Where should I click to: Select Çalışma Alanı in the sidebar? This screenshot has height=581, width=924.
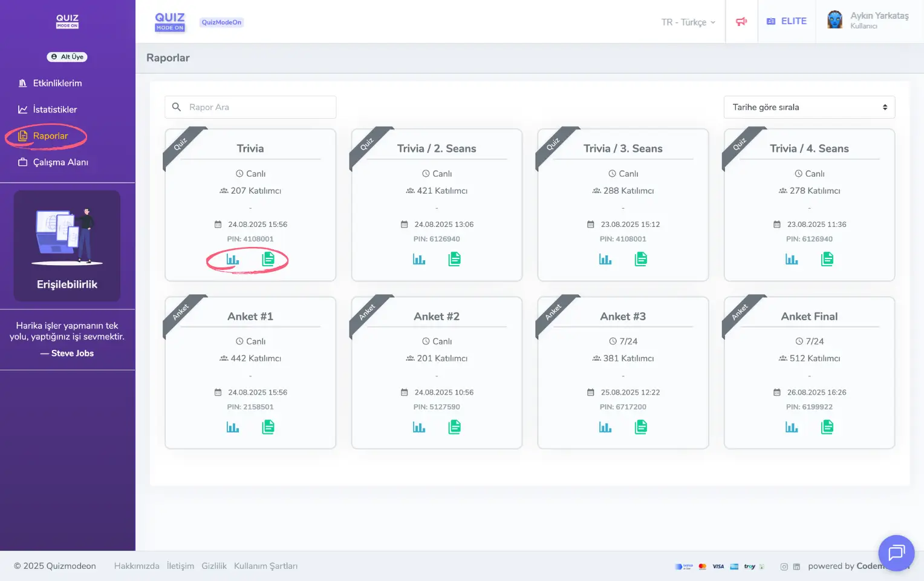tap(60, 162)
